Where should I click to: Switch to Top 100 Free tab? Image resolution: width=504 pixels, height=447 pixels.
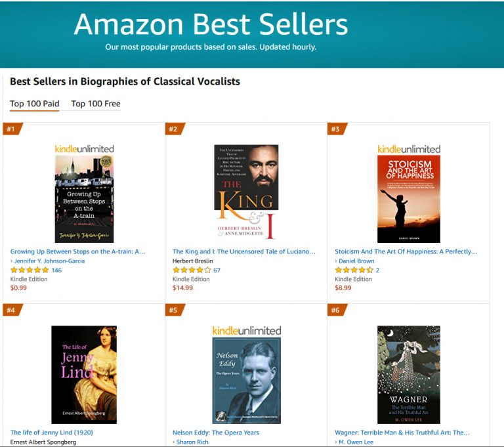tap(96, 104)
